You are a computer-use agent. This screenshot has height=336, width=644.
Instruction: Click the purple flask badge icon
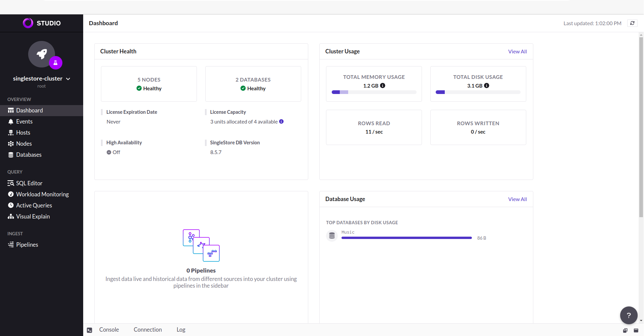56,63
